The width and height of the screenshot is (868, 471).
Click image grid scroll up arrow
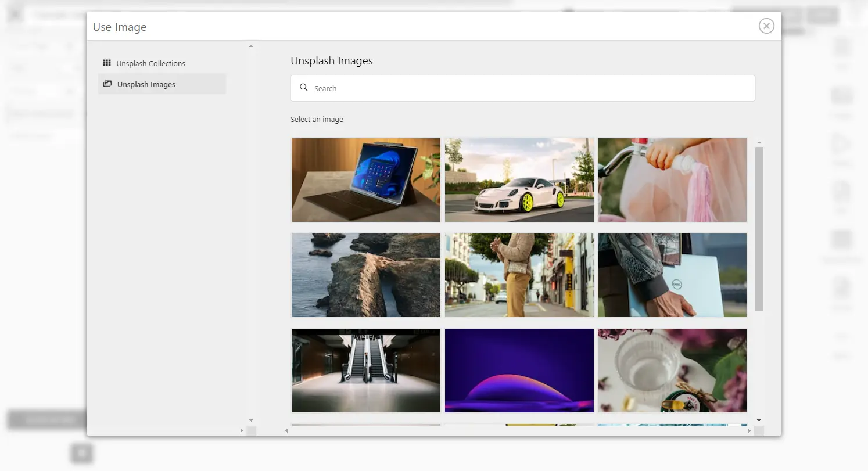tap(759, 142)
